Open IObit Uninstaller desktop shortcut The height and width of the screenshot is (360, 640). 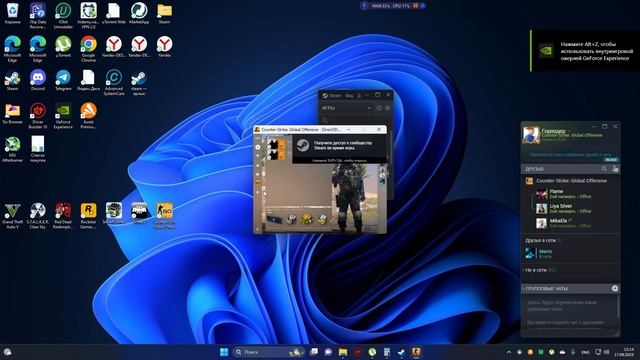coord(63,16)
